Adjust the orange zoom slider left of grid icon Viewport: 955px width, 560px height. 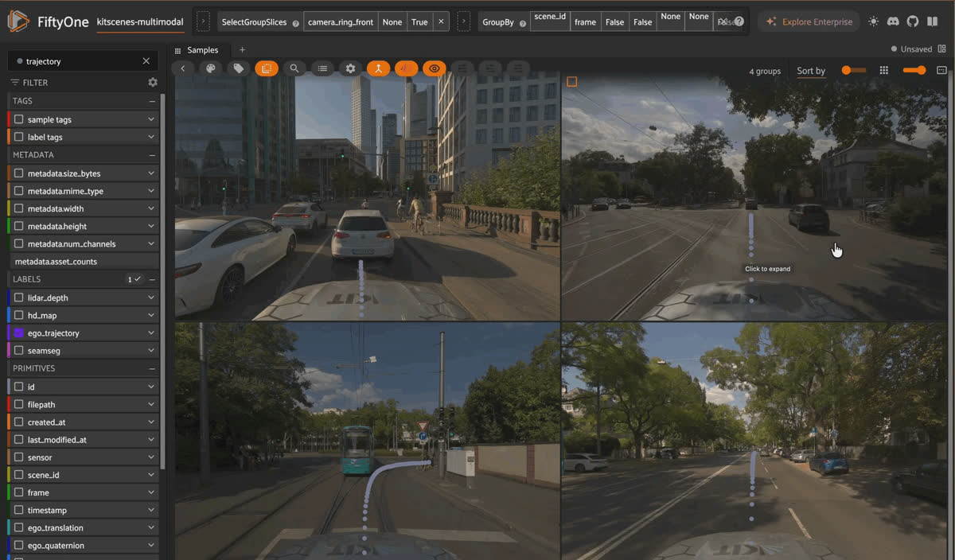(x=854, y=71)
